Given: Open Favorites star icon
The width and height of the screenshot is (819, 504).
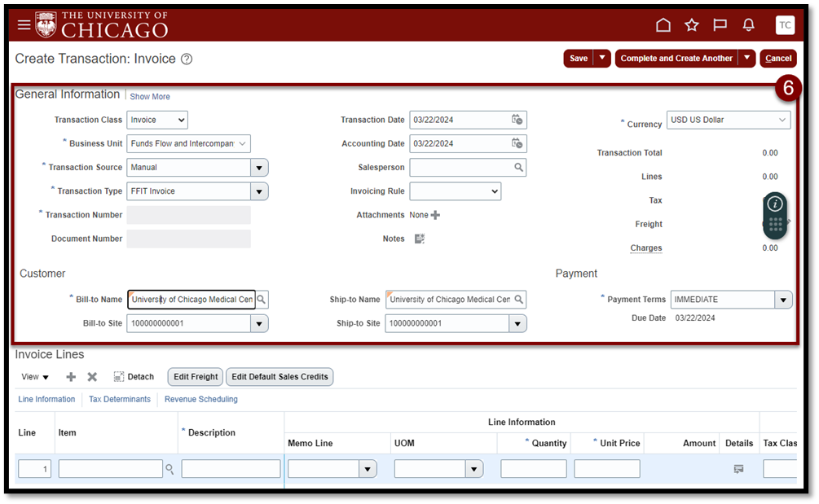Looking at the screenshot, I should (692, 24).
